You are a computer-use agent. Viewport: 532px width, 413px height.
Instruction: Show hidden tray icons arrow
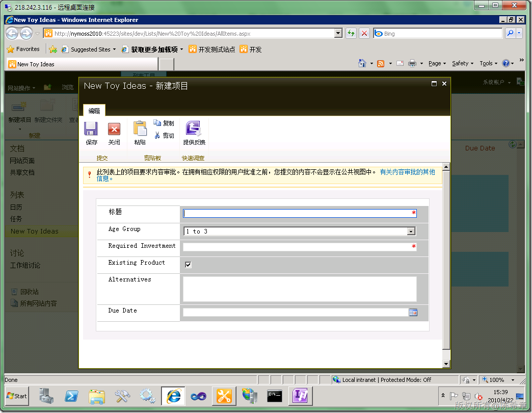point(443,395)
